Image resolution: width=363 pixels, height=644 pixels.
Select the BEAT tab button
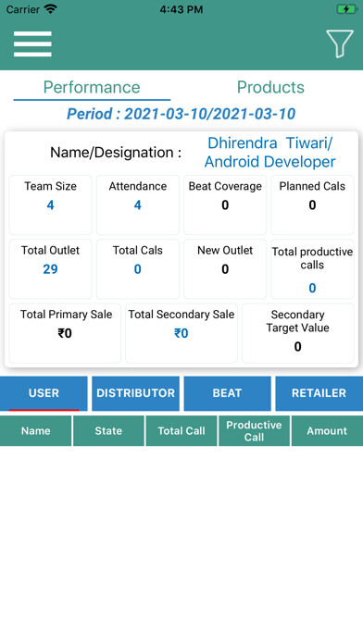(x=227, y=393)
